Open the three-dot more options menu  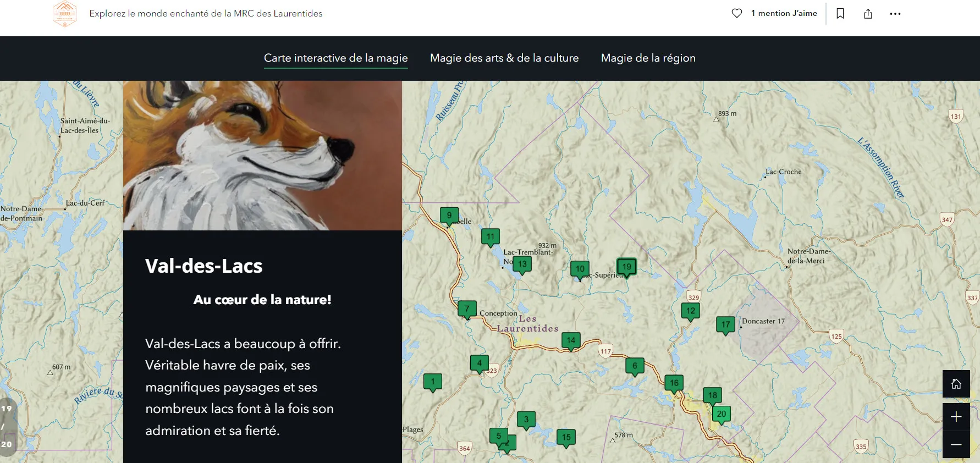tap(895, 14)
